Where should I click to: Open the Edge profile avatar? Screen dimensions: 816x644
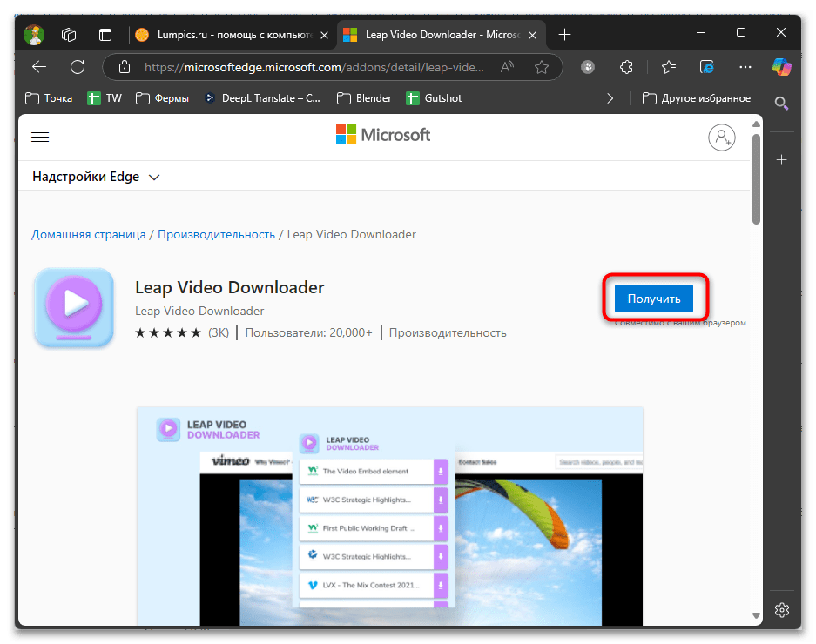pyautogui.click(x=34, y=35)
